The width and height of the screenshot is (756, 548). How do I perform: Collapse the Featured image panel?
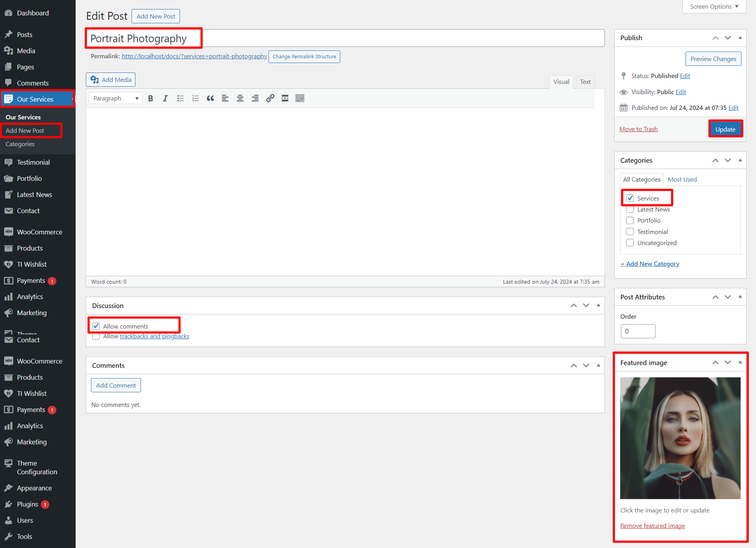[x=740, y=362]
